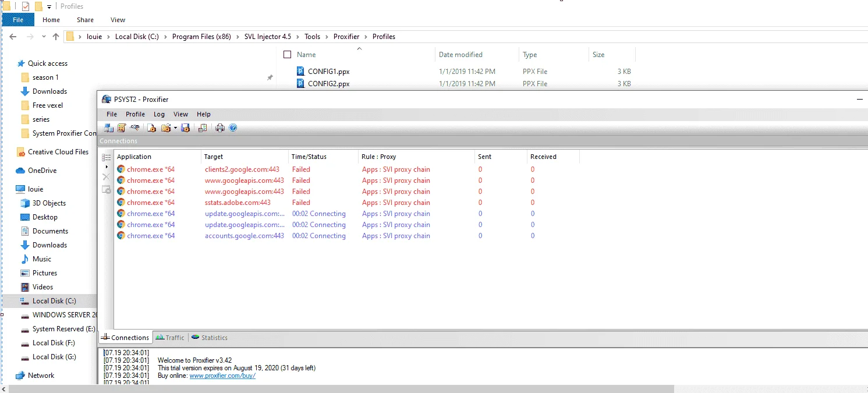
Task: Select Local Disk (C:) in navigation pane
Action: point(49,301)
